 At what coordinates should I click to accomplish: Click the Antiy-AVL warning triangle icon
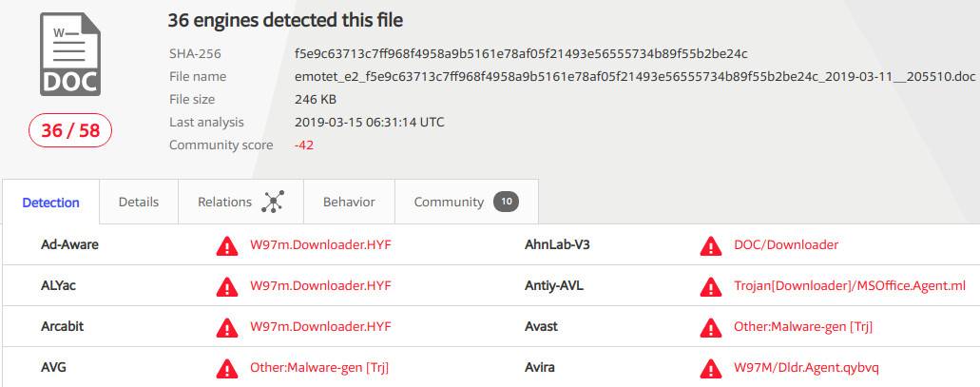point(711,286)
